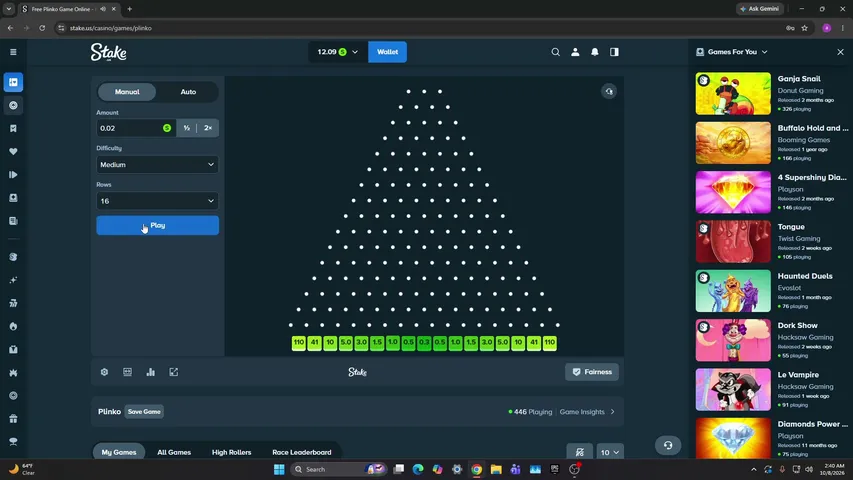Close the Games For You panel
Screen dimensions: 853x480
click(x=840, y=52)
